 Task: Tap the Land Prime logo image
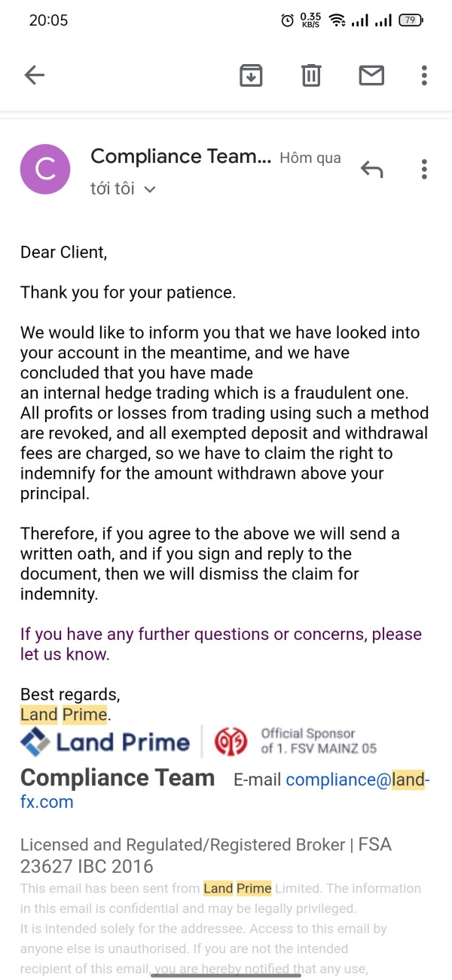pyautogui.click(x=105, y=742)
